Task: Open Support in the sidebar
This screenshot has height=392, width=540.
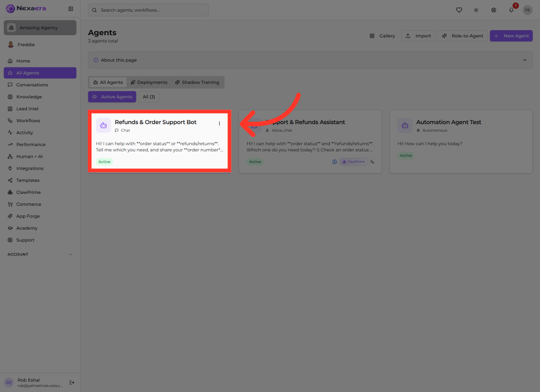Action: [x=40, y=240]
